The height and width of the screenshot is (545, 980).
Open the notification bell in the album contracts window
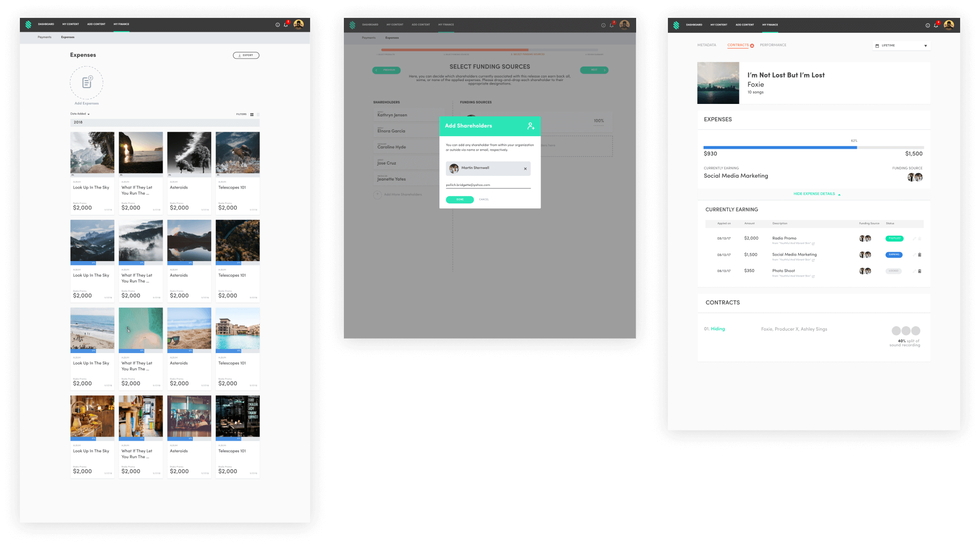click(x=936, y=25)
